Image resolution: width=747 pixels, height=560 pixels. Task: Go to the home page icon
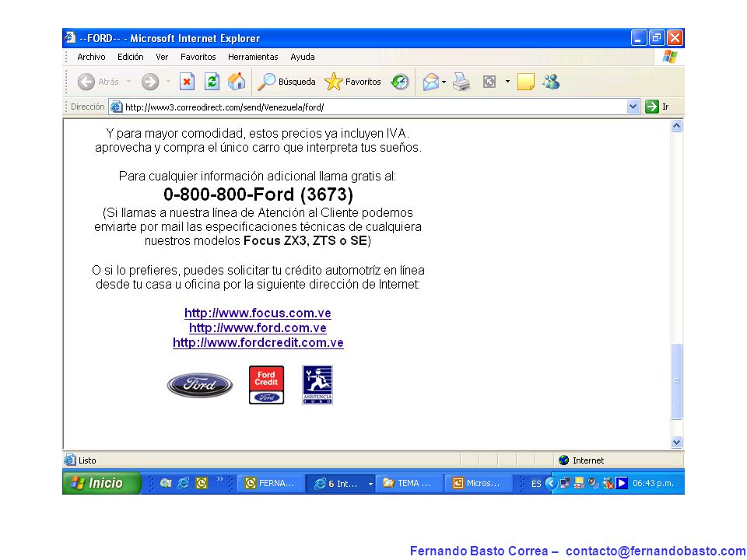tap(237, 82)
